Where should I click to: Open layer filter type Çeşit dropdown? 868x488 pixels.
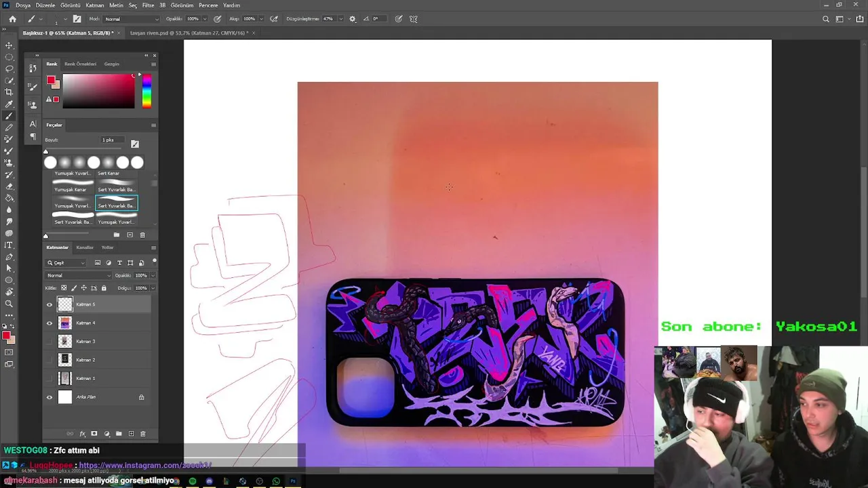[66, 263]
